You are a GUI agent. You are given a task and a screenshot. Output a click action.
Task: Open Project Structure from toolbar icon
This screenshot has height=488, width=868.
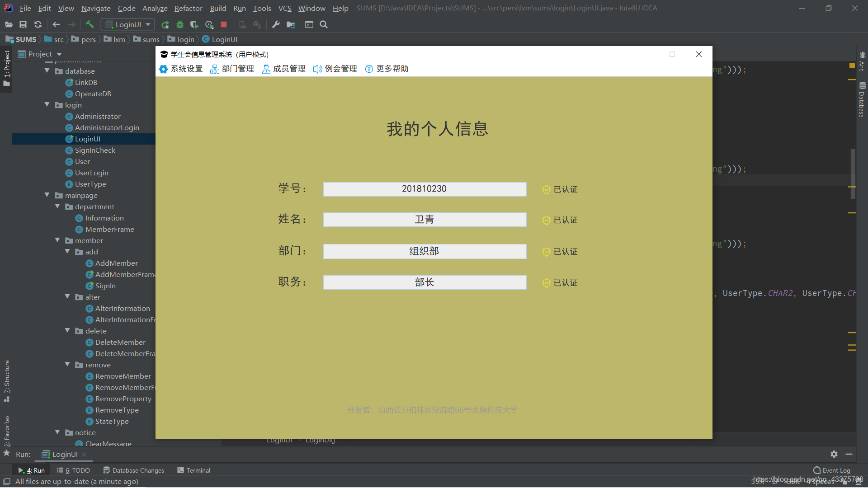click(291, 24)
